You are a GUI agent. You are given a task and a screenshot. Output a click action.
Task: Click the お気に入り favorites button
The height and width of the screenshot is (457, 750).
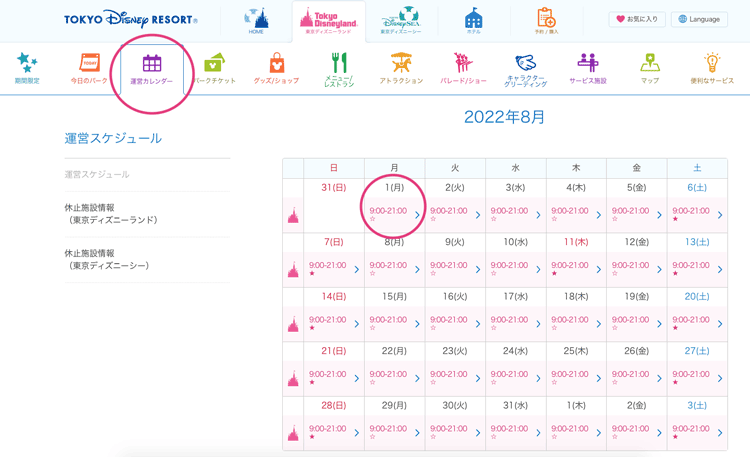point(637,19)
